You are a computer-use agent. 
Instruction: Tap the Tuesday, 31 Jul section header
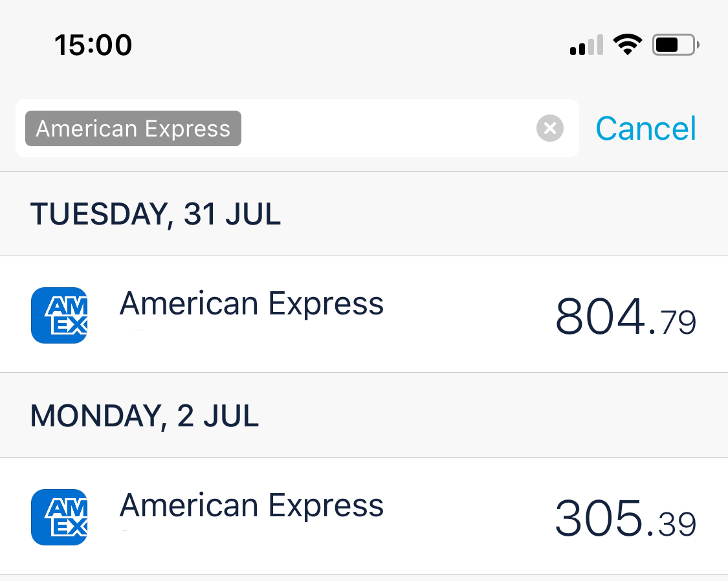(155, 214)
